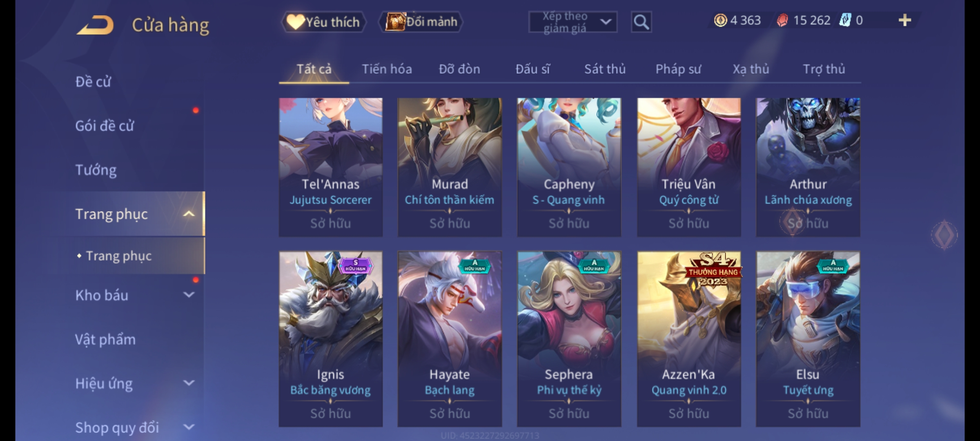
Task: Select the Azzen'Ka Quang vinh 2.0 skin
Action: 689,339
